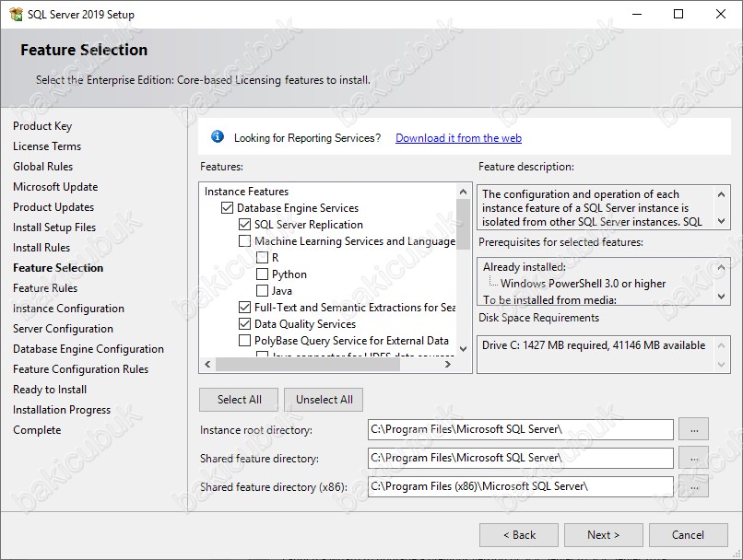Image resolution: width=743 pixels, height=560 pixels.
Task: Minimize the SQL Server 2019 Setup window
Action: pos(637,14)
